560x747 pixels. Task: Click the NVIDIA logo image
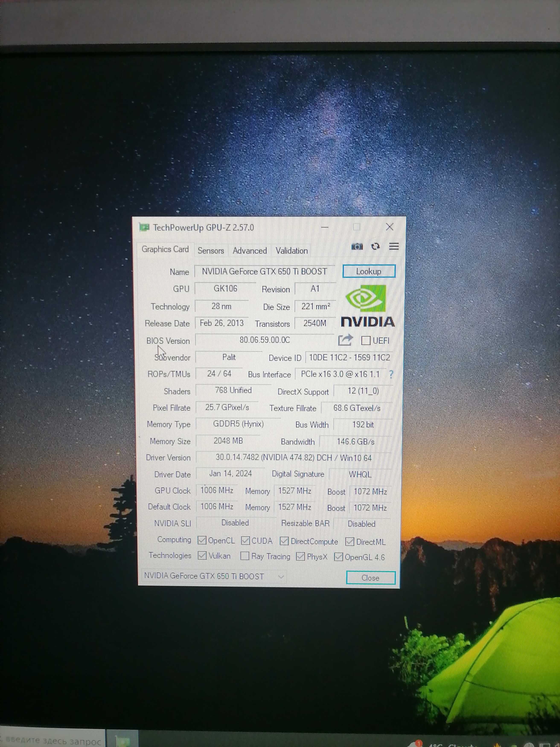(x=368, y=306)
